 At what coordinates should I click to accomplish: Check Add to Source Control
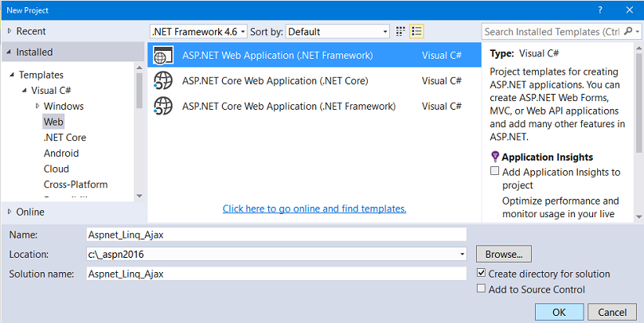[x=481, y=288]
